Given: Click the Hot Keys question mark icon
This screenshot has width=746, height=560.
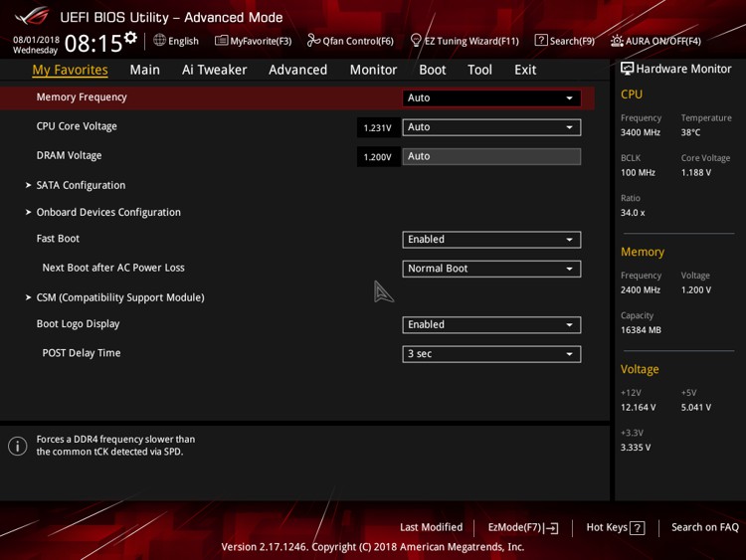Looking at the screenshot, I should click(637, 527).
